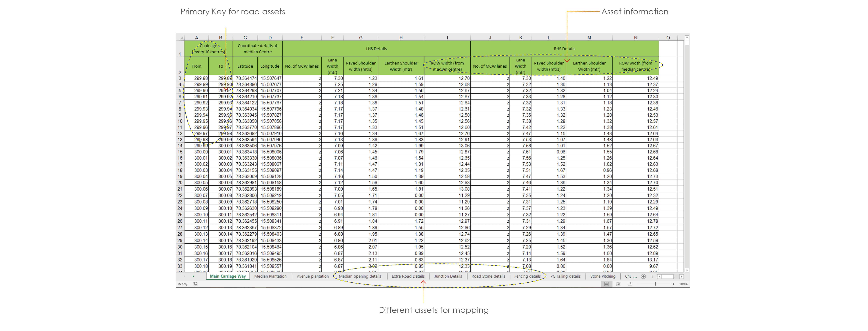Switch to Page Layout view icon
Viewport: 868px width, 331px height.
[618, 284]
